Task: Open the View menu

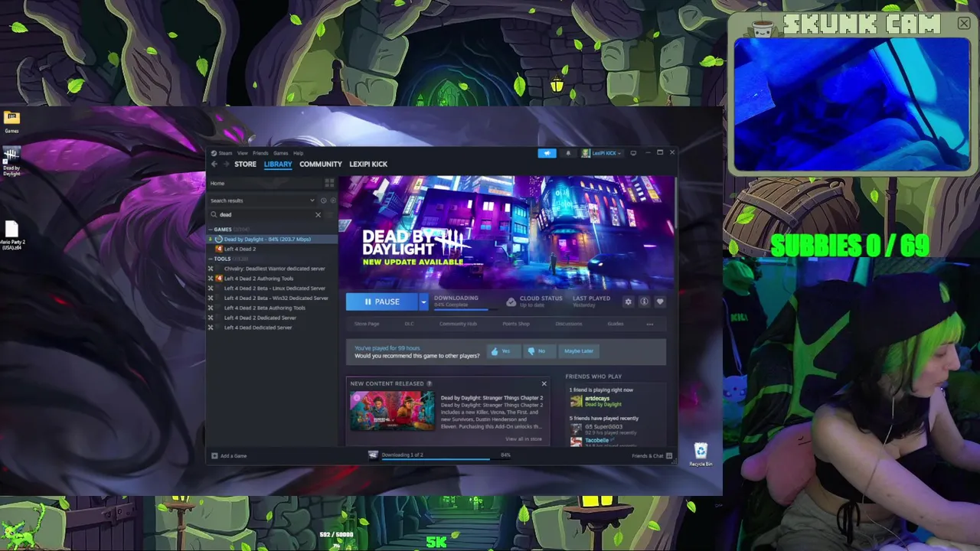Action: [x=242, y=153]
